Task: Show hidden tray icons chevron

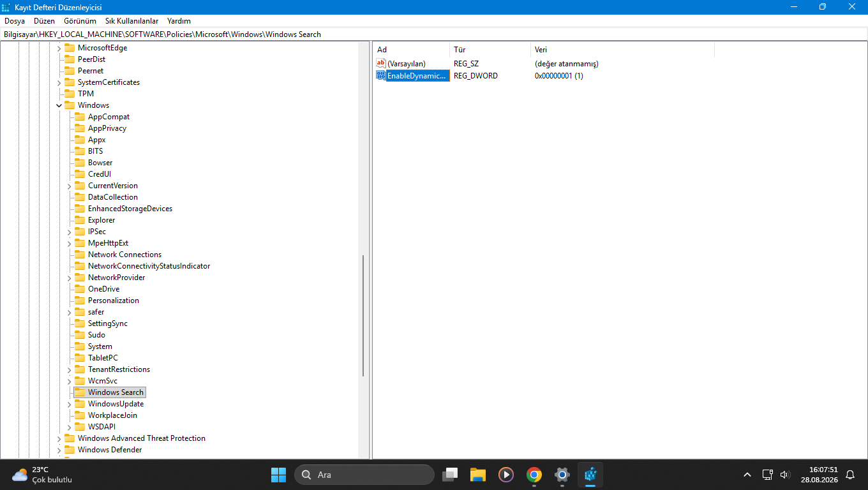Action: click(747, 475)
